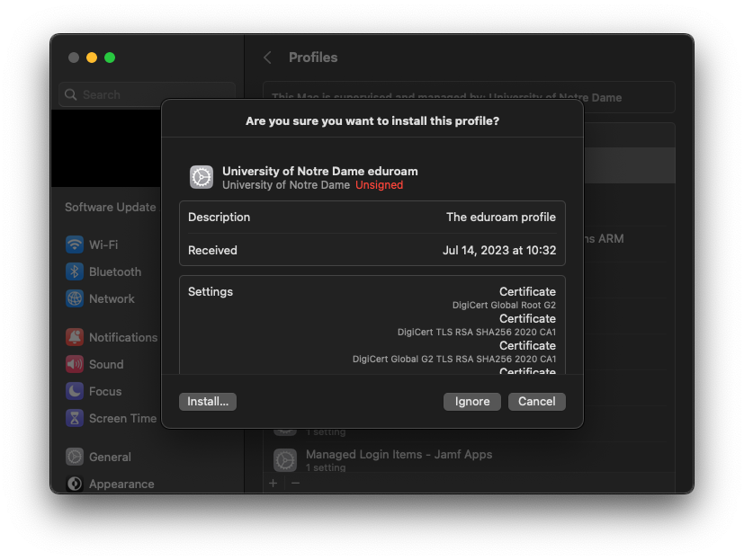
Task: Select the Network globe icon
Action: [x=75, y=298]
